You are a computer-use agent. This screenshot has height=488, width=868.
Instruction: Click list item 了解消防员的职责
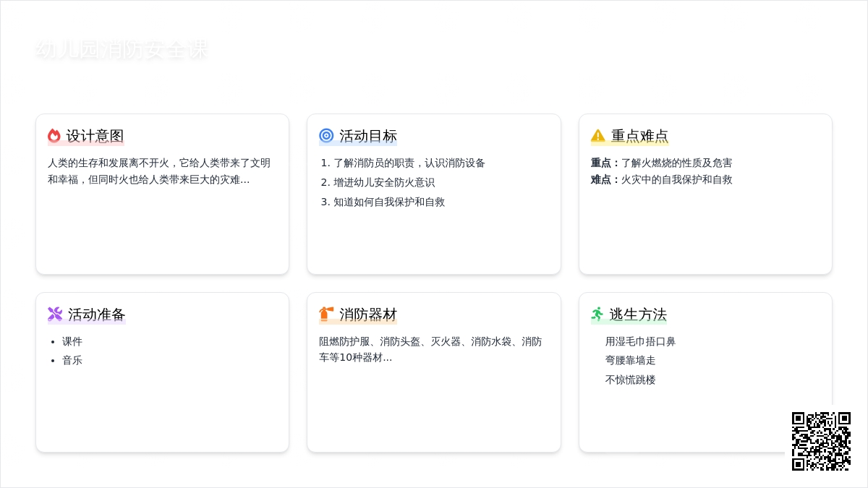(x=409, y=163)
